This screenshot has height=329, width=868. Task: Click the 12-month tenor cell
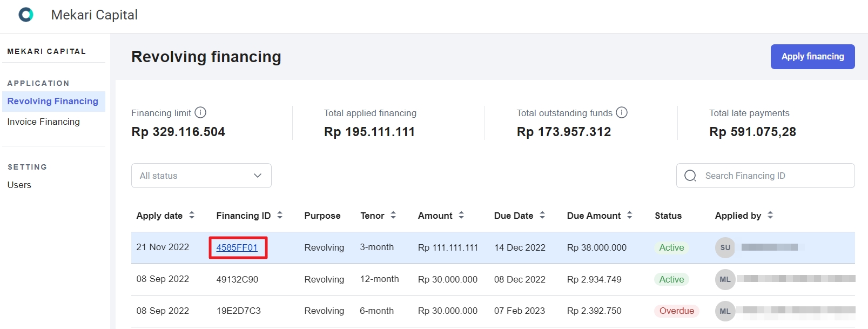380,279
